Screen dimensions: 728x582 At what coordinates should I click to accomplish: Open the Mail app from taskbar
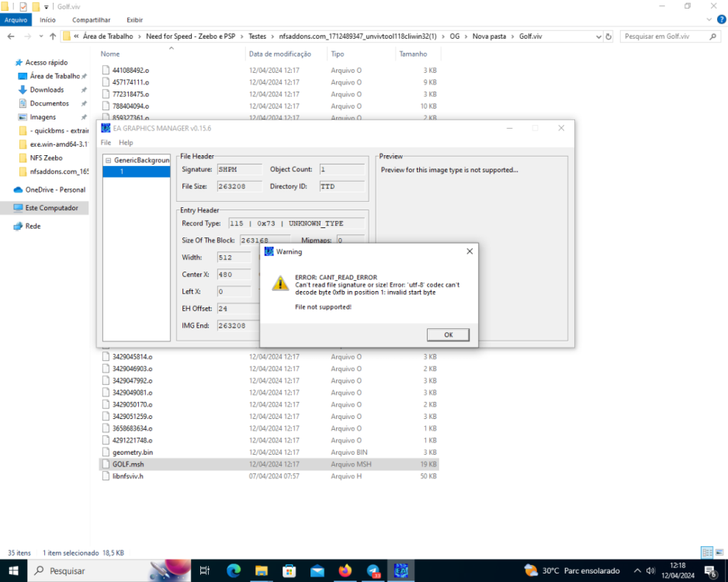coord(317,570)
